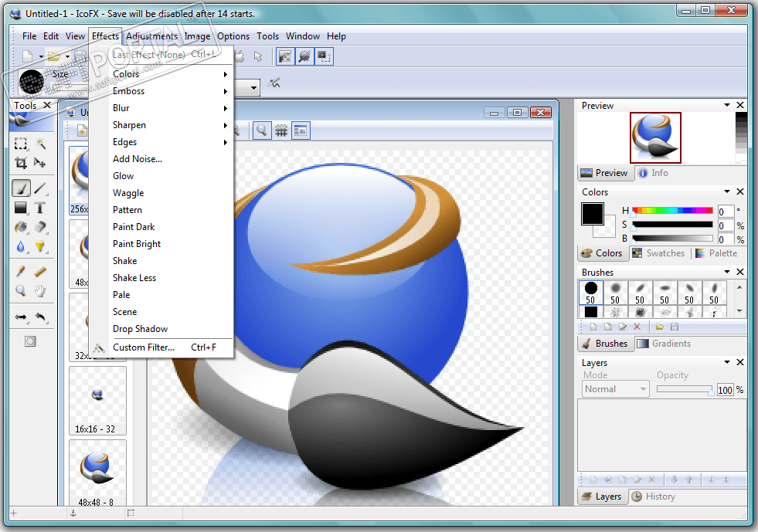Toggle the third highlighted main toolbar button
Image resolution: width=758 pixels, height=532 pixels.
point(324,56)
